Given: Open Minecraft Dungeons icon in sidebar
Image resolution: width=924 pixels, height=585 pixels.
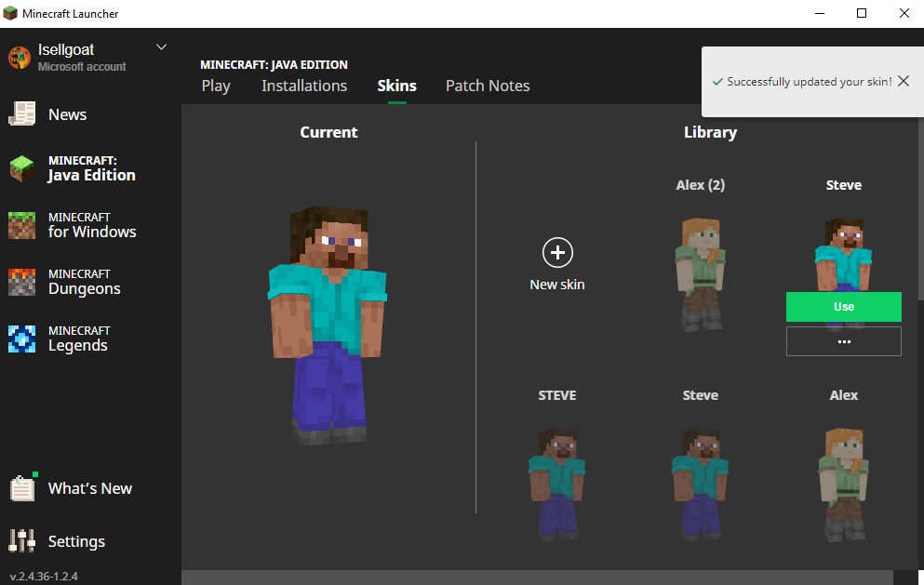Looking at the screenshot, I should coord(21,282).
